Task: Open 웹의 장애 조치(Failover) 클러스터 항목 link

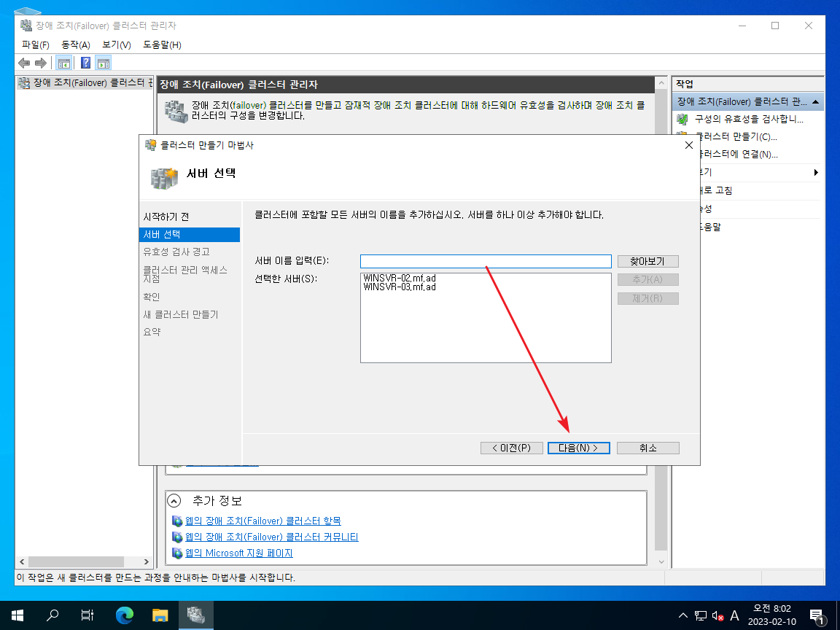Action: (x=263, y=521)
